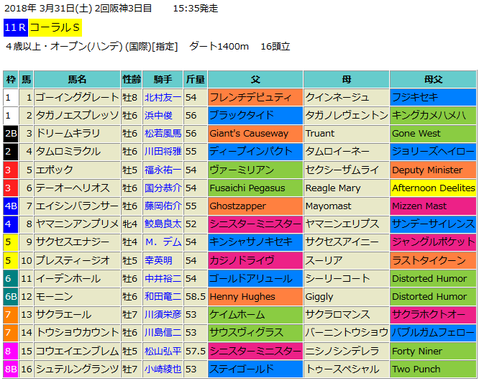The image size is (479, 381).
Task: Click sire cell Henny Hughes
Action: click(x=255, y=296)
